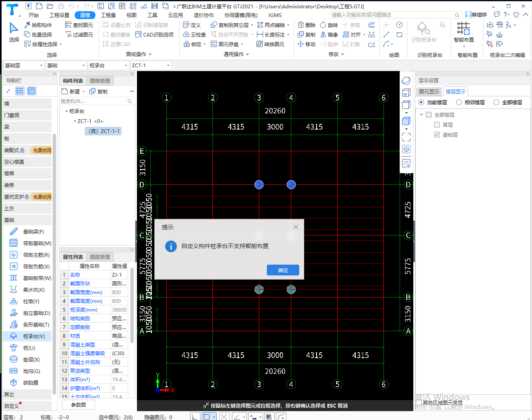
Task: Toggle 其他区域图元亮显 checkbox
Action: coord(419,403)
